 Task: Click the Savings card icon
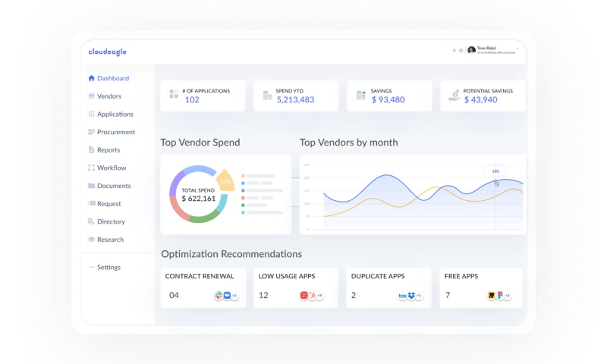361,96
